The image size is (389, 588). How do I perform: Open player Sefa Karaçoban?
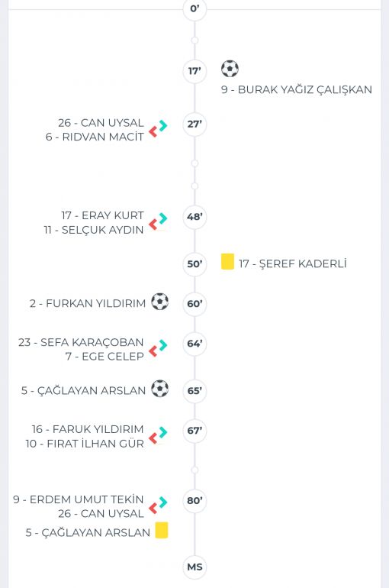81,342
